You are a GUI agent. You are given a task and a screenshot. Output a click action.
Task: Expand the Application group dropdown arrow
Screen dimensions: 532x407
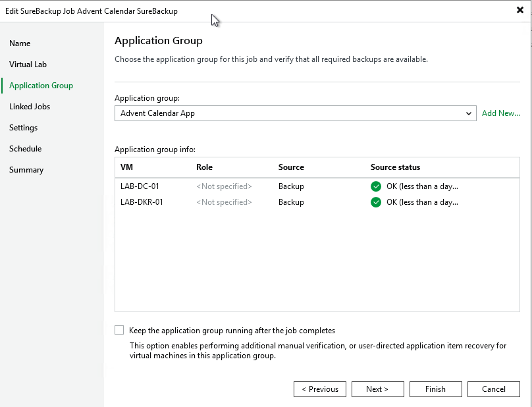pos(469,113)
